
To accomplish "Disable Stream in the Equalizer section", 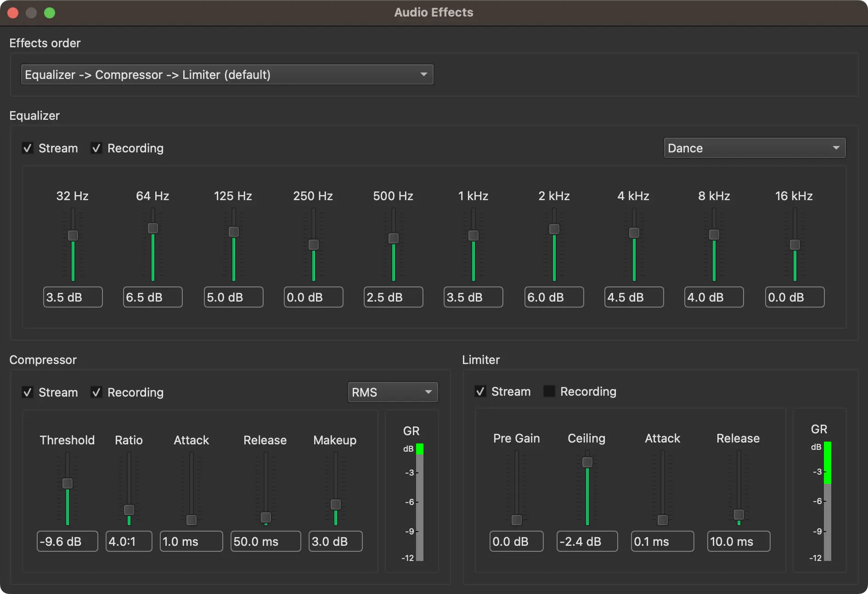I will click(28, 148).
